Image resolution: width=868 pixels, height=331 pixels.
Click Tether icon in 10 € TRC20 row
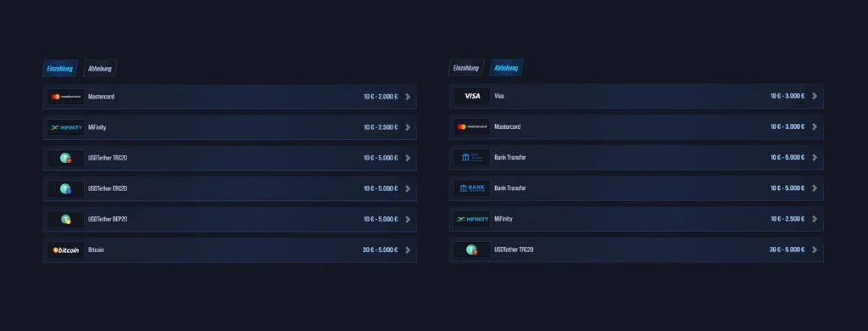pyautogui.click(x=66, y=158)
